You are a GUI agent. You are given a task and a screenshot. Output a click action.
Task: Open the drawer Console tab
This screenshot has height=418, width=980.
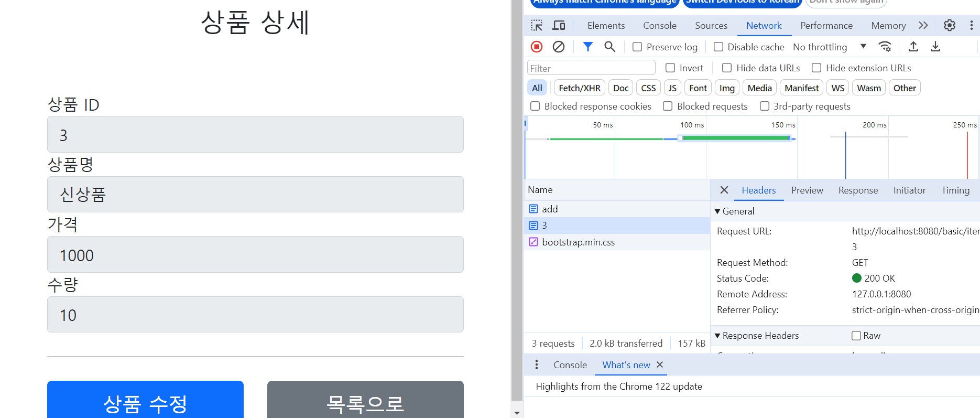(570, 365)
